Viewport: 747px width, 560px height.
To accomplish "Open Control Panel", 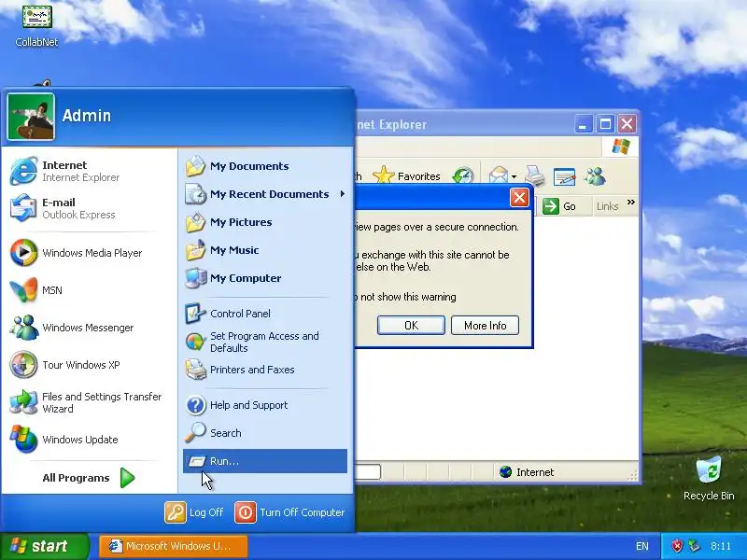I will [x=265, y=314].
